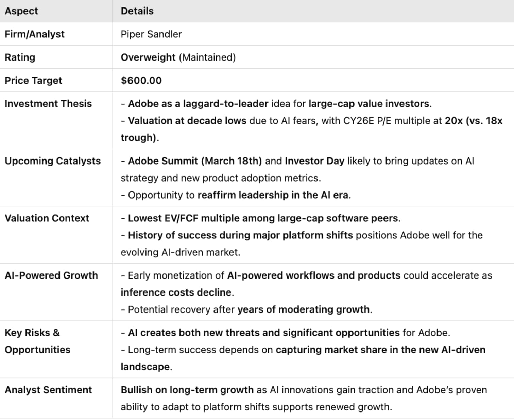Click the Piper Sandler cell text
Screen dimensions: 514x420
(x=151, y=34)
